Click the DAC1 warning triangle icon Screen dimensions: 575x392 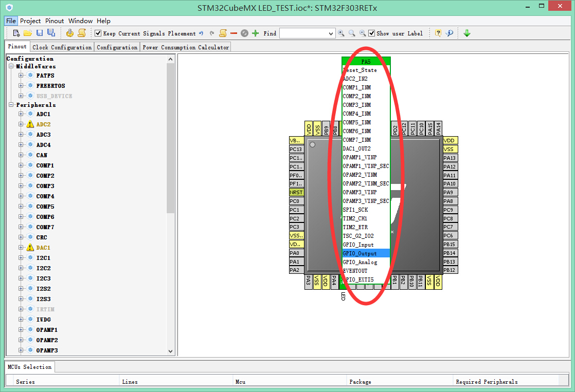coord(30,247)
